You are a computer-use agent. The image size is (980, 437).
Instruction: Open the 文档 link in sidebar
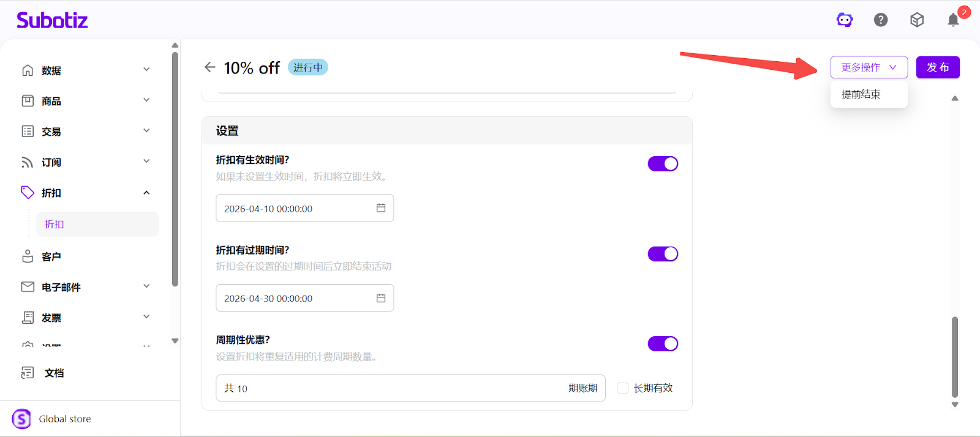[54, 373]
